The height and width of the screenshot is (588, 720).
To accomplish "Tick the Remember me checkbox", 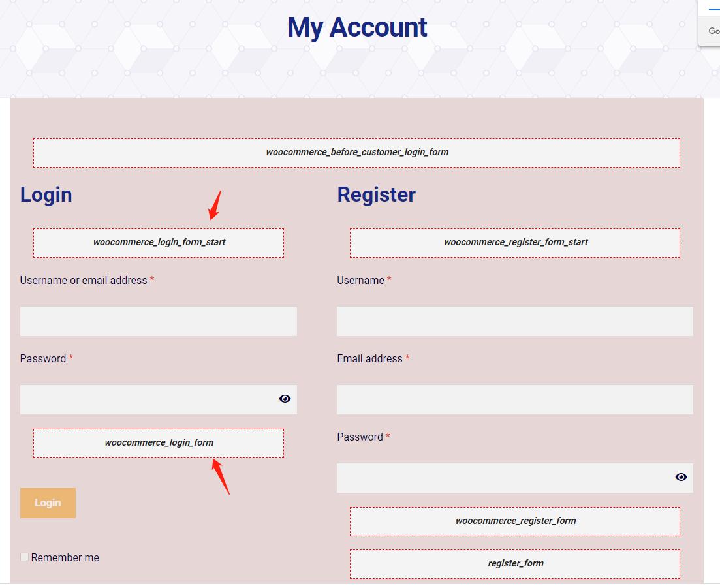I will coord(24,557).
